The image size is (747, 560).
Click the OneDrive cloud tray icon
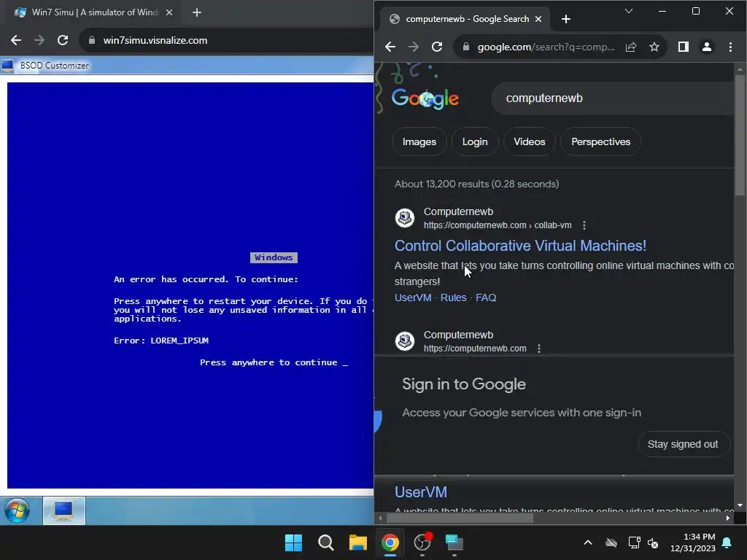(x=611, y=542)
